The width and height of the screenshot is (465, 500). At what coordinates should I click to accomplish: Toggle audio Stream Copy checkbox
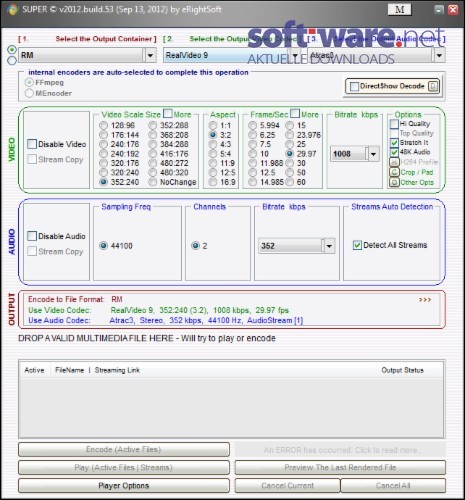tap(32, 251)
